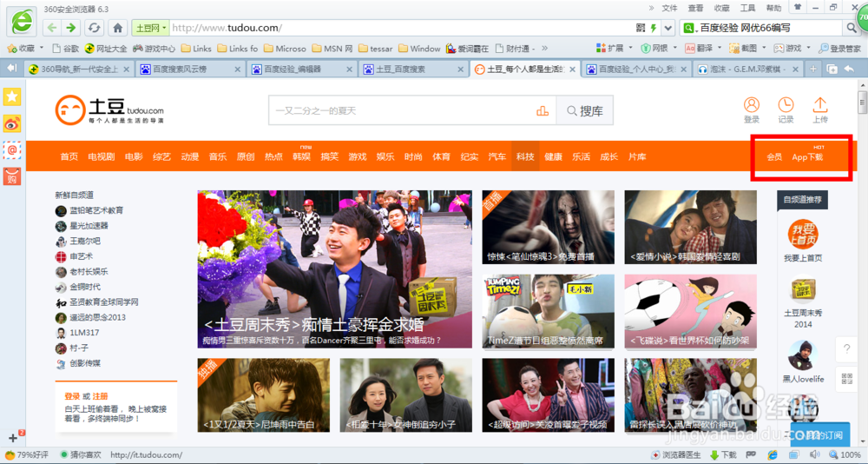
Task: Expand bookmarks overflow chevron
Action: (545, 49)
